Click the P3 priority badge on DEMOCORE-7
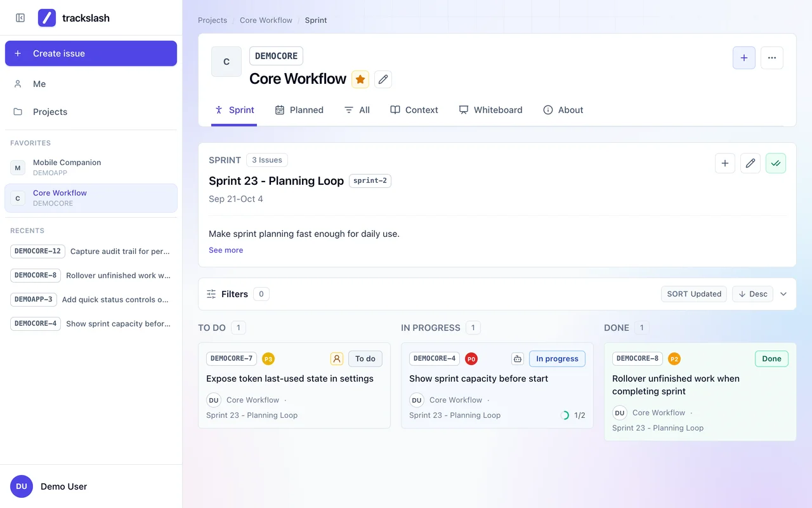The height and width of the screenshot is (508, 812). [268, 359]
